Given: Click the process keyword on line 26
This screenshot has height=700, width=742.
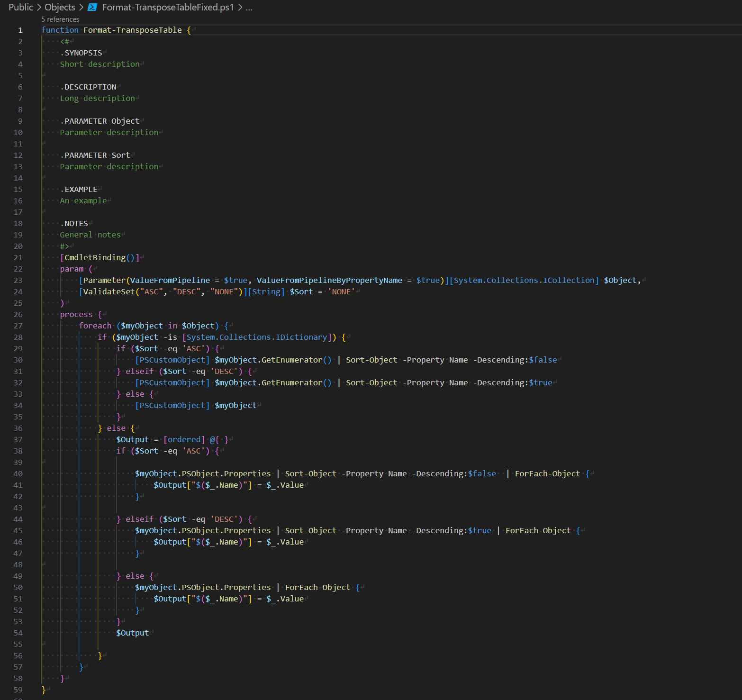Looking at the screenshot, I should pos(76,314).
